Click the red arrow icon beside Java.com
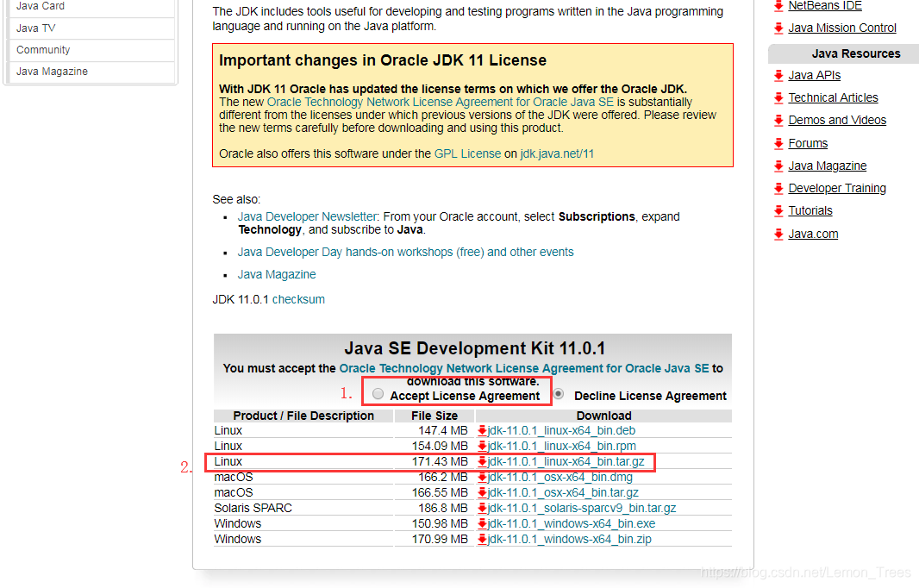 (778, 235)
